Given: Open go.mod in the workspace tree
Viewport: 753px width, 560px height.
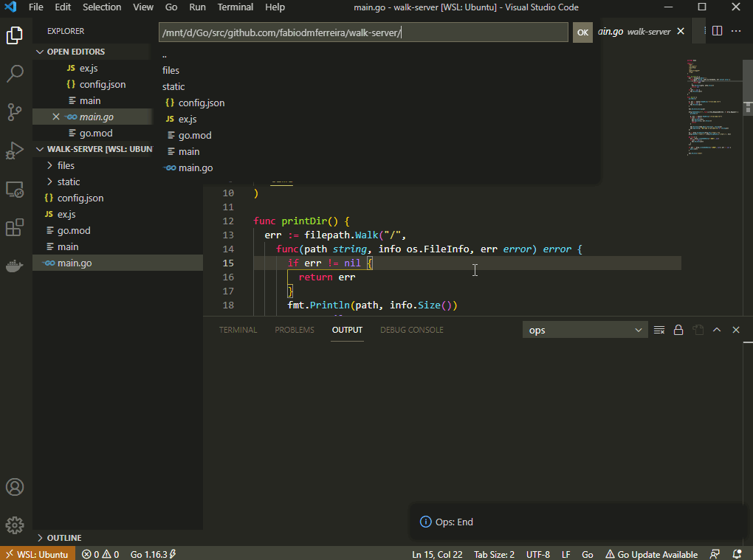Looking at the screenshot, I should [x=117, y=231].
